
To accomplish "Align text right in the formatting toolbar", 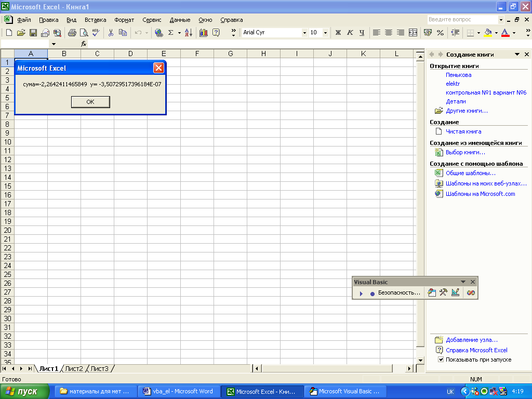I will tap(401, 33).
